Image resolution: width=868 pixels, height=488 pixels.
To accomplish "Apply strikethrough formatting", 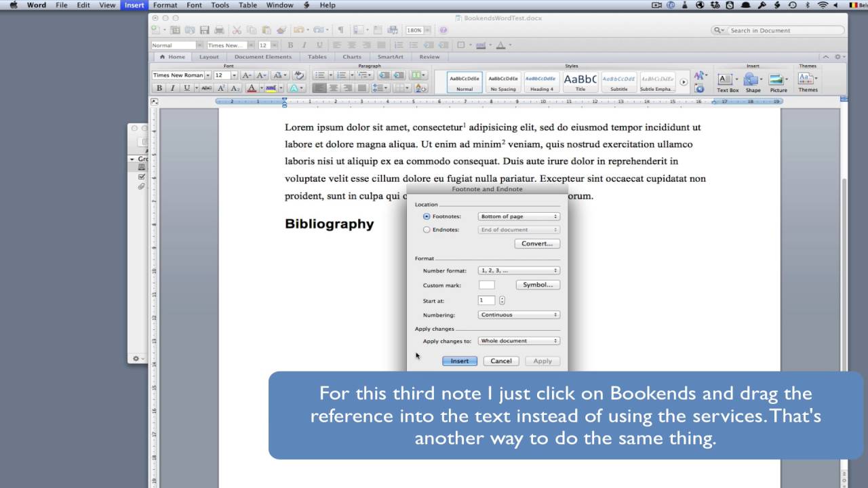I will [207, 88].
